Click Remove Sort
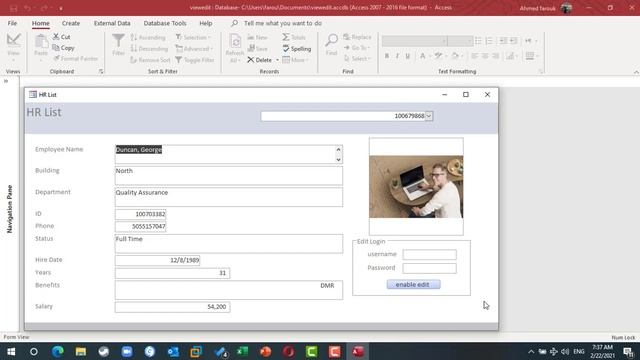Viewport: 640px width, 360px height. click(150, 60)
